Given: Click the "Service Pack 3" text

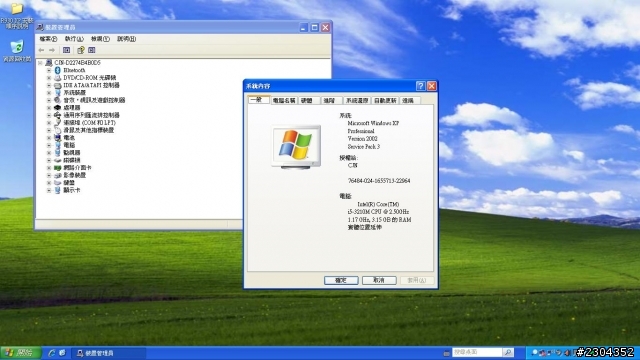Looking at the screenshot, I should click(x=364, y=147).
